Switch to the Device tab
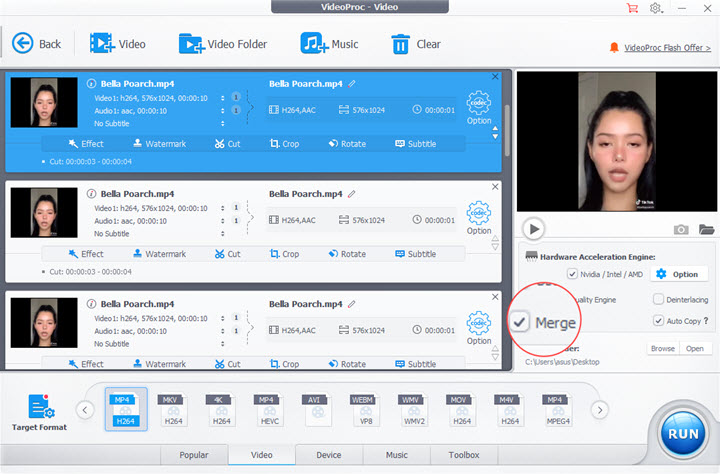 329,455
